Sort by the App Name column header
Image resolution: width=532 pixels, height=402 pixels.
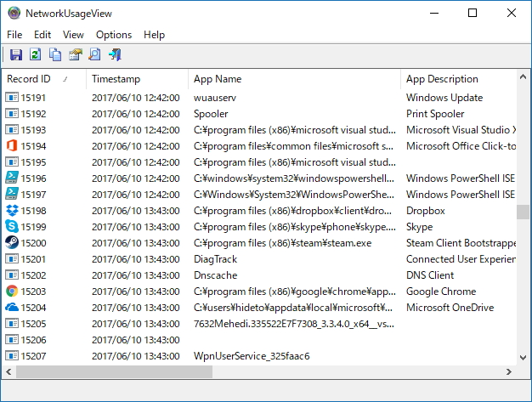pyautogui.click(x=294, y=79)
